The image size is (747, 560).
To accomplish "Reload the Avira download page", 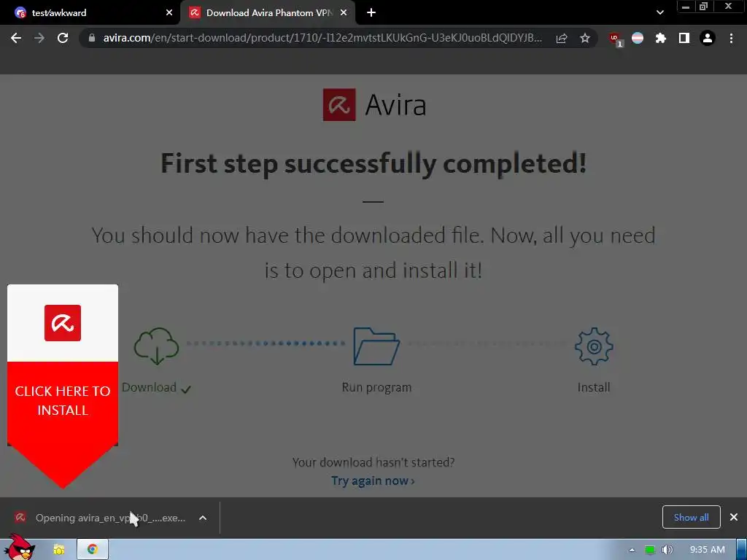I will pyautogui.click(x=63, y=38).
